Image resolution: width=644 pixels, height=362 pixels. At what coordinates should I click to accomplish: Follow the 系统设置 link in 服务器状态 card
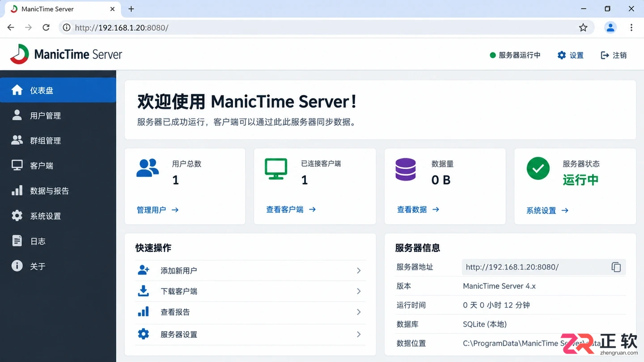pyautogui.click(x=547, y=210)
